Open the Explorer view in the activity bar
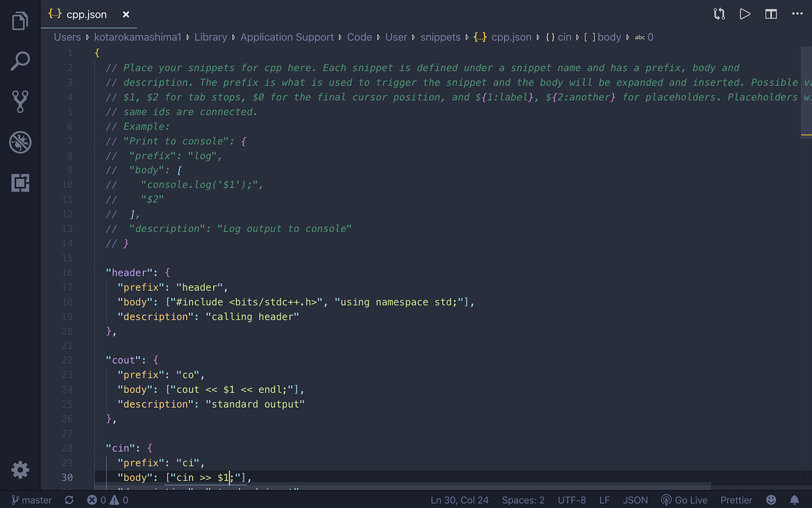 tap(20, 21)
